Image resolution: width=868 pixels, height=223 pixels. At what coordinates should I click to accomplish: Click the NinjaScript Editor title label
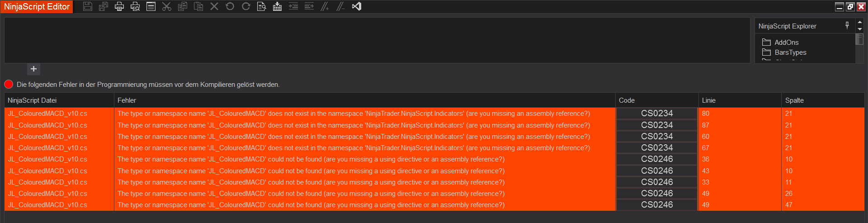37,7
